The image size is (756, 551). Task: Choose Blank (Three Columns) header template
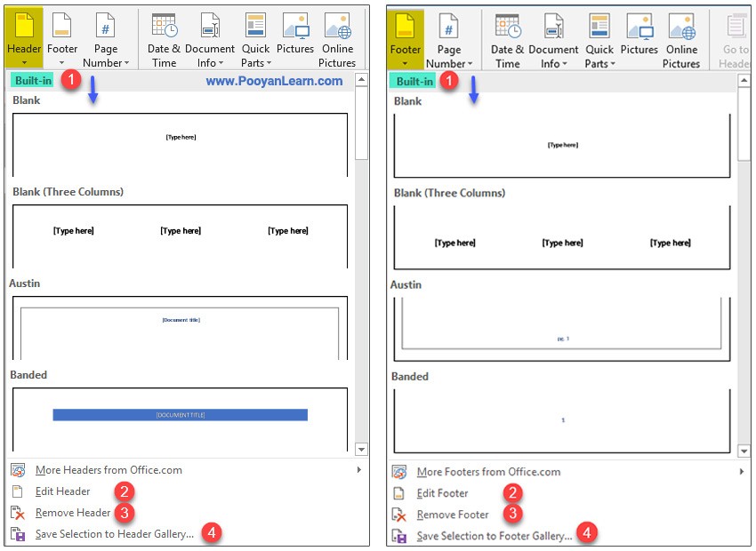[180, 235]
